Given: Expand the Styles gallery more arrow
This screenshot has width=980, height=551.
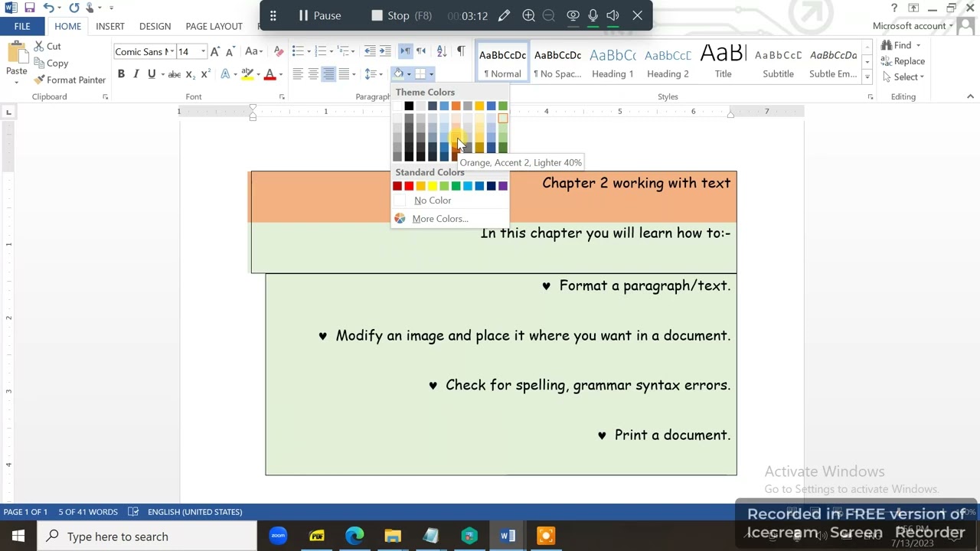Looking at the screenshot, I should pyautogui.click(x=867, y=77).
